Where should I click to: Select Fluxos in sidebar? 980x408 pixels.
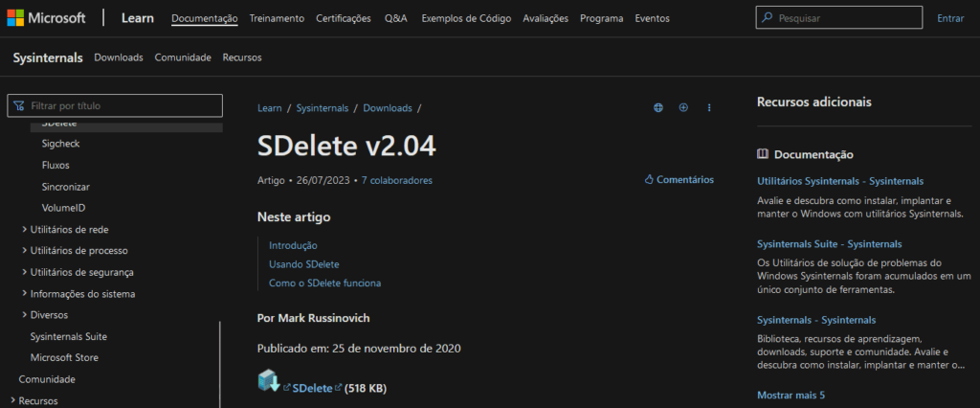tap(56, 165)
